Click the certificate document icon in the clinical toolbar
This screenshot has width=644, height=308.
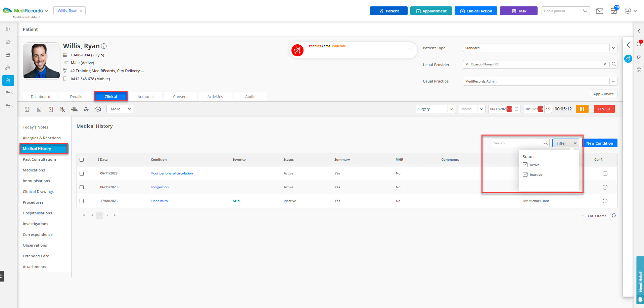click(39, 109)
